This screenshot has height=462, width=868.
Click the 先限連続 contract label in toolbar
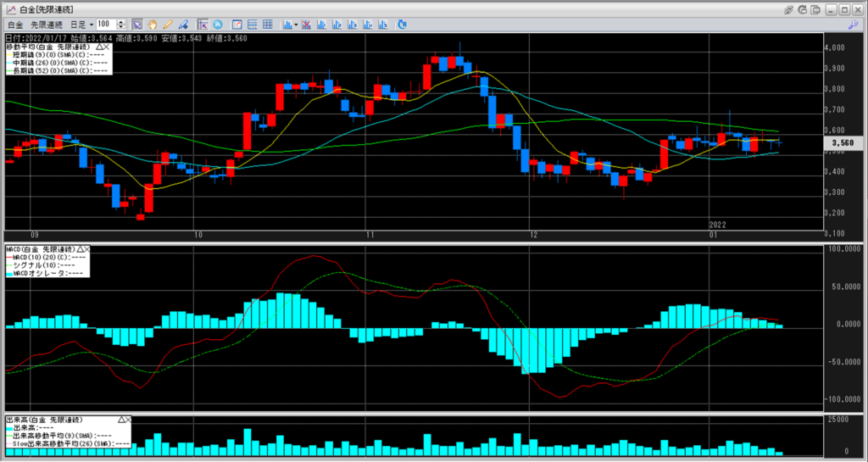[x=47, y=25]
